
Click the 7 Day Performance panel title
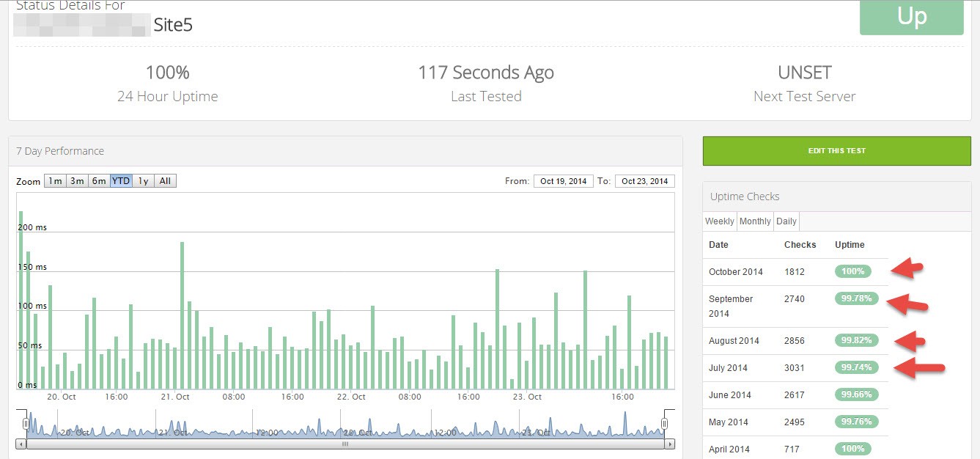[60, 151]
